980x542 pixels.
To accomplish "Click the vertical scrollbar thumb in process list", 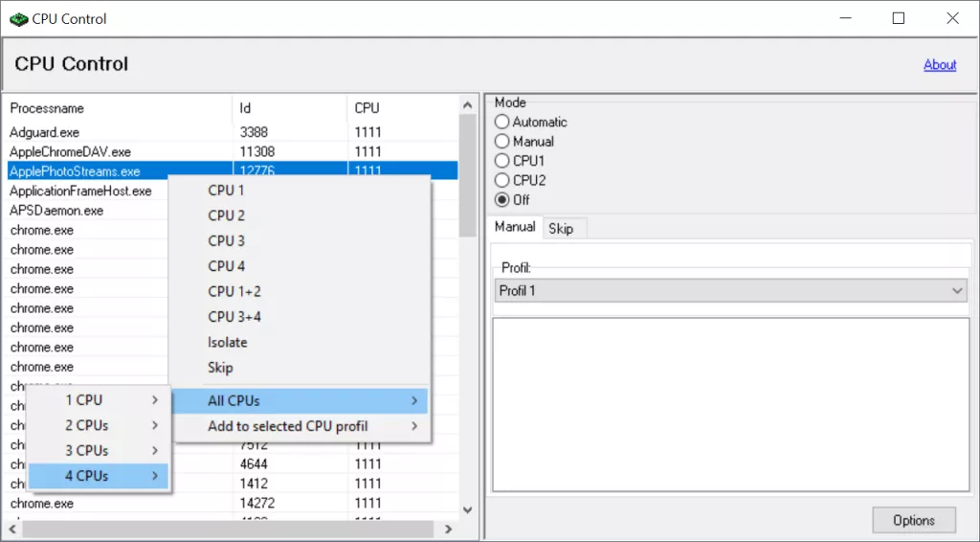I will 467,176.
